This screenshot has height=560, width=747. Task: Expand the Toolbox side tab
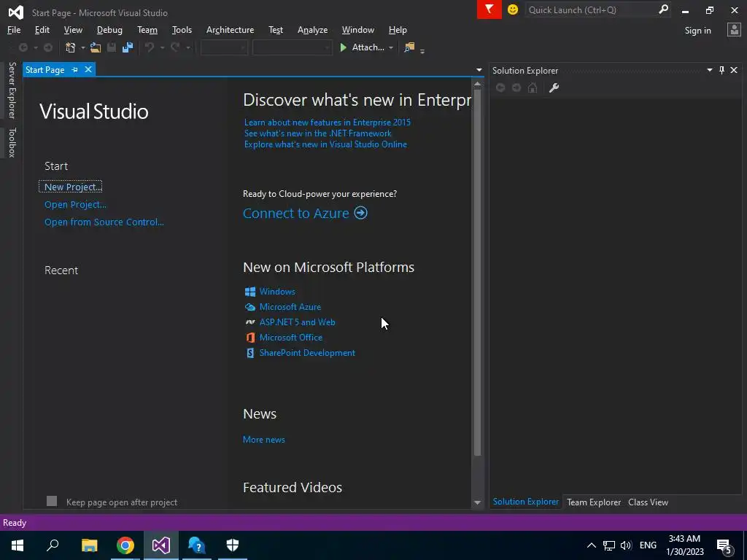[x=12, y=142]
